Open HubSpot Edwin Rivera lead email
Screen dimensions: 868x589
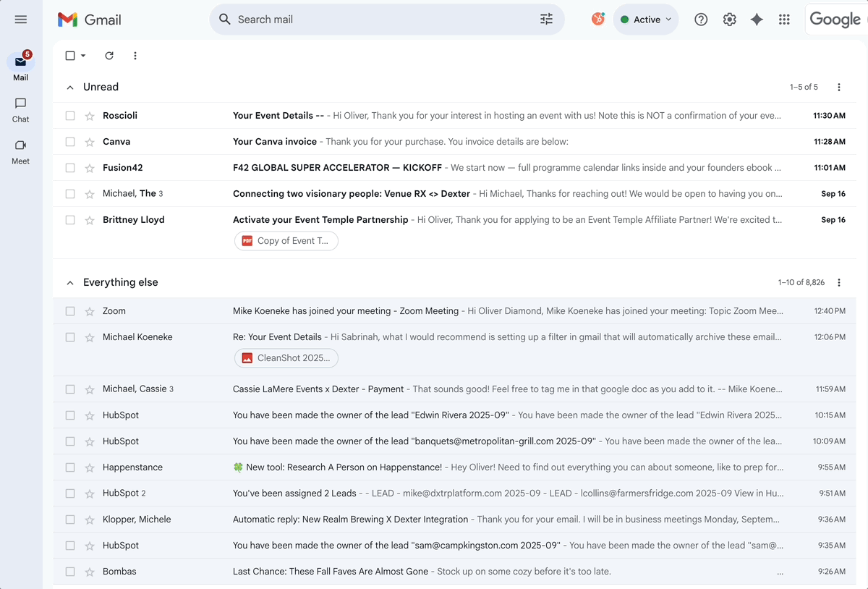click(454, 415)
